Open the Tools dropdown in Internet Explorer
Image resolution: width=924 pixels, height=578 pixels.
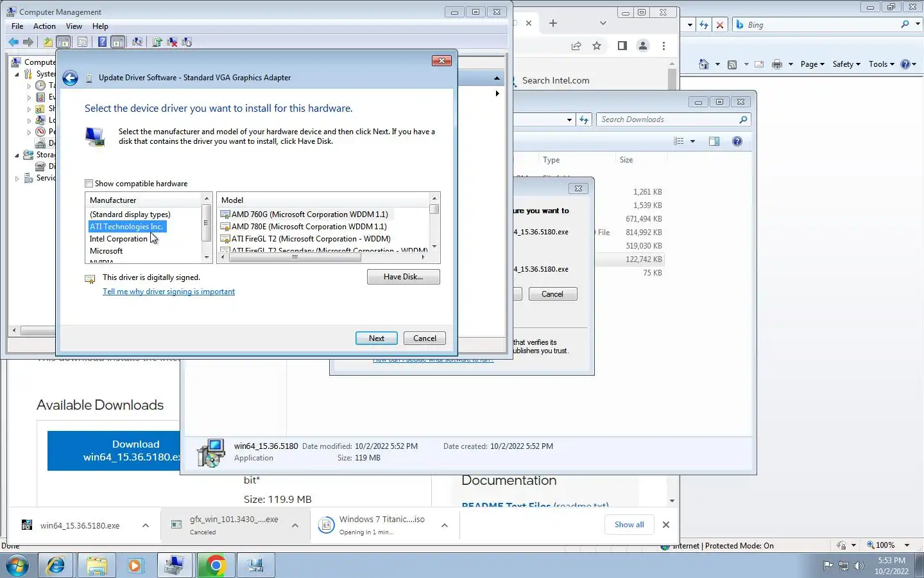click(882, 64)
